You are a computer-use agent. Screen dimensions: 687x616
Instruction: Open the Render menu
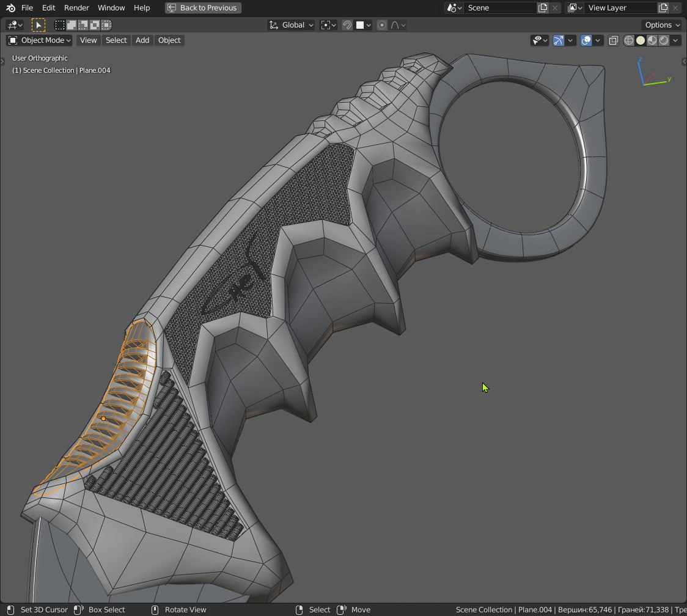point(76,8)
